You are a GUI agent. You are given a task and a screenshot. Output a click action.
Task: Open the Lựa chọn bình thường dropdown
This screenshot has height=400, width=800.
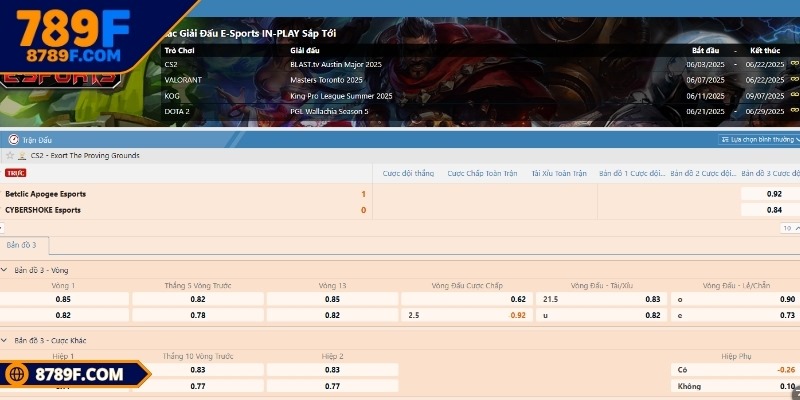pos(759,139)
